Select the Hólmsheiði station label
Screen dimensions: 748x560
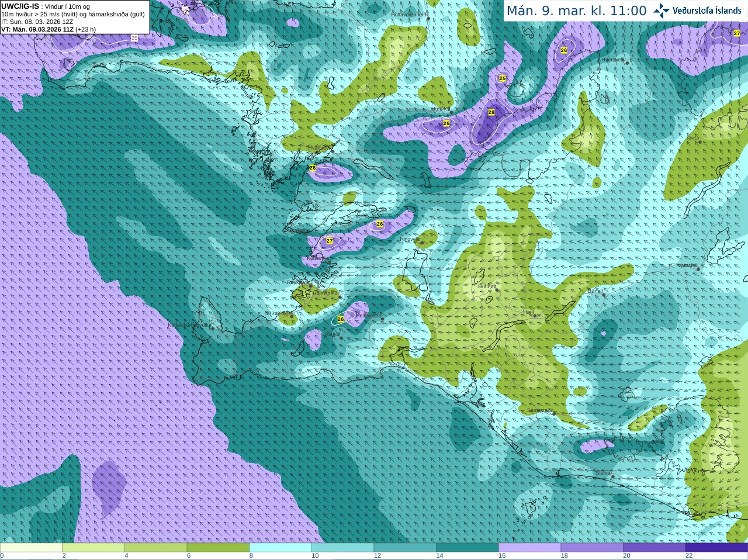(x=325, y=293)
